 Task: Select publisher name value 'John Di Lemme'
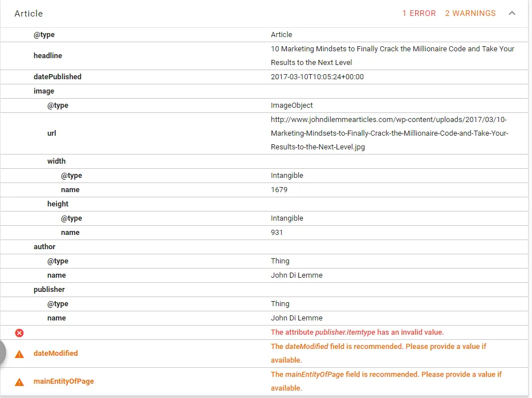pyautogui.click(x=297, y=318)
